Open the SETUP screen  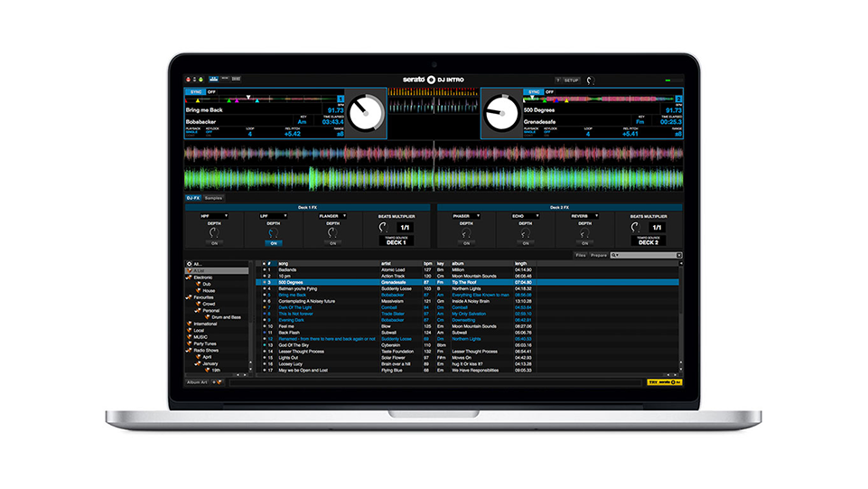(571, 80)
